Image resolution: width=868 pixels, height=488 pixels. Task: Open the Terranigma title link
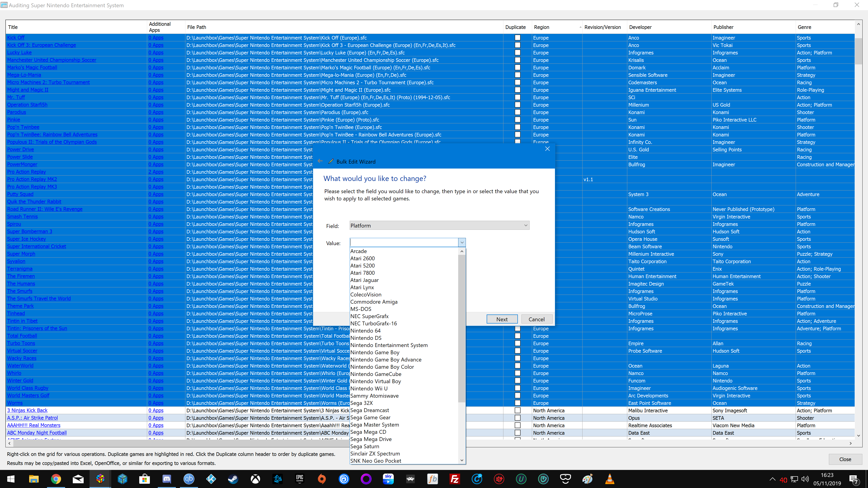click(x=20, y=269)
